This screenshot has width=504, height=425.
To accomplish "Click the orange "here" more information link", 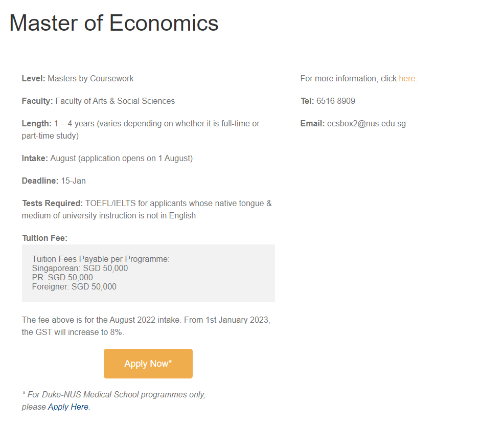I will click(x=407, y=79).
